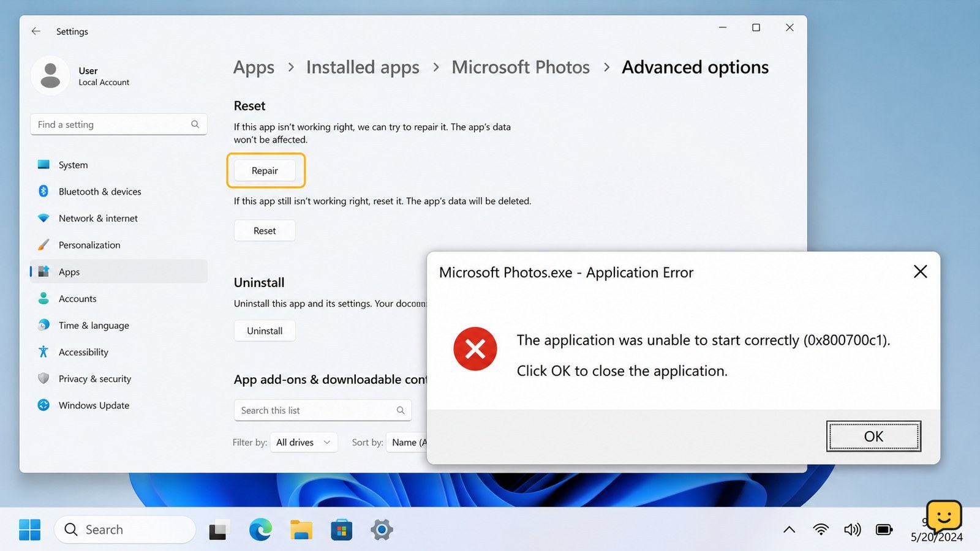Open the All drives filter dropdown
Screen dimensions: 980x551
pos(303,442)
